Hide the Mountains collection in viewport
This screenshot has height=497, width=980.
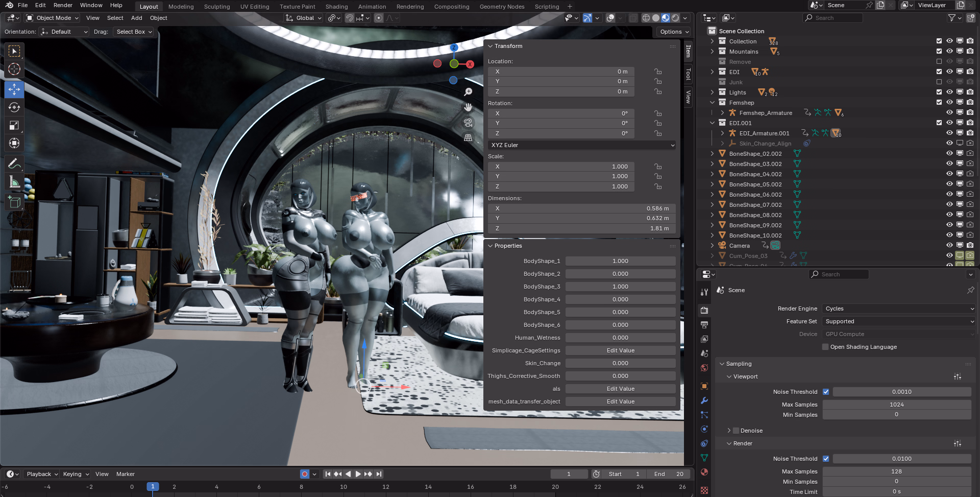949,52
